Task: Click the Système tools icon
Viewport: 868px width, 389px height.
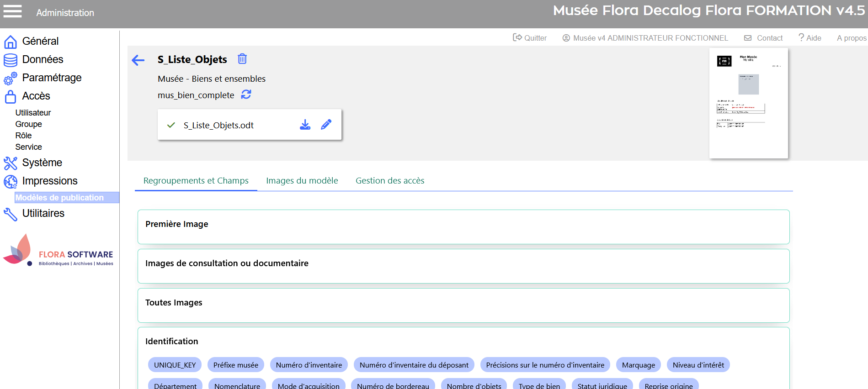Action: pos(11,163)
